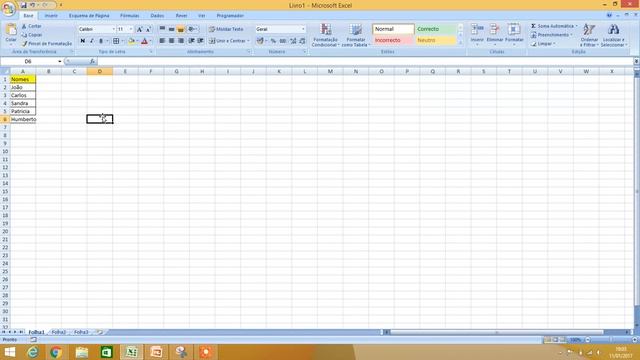Viewport: 640px width, 360px height.
Task: Decrease indent in alignment group
Action: 191,41
